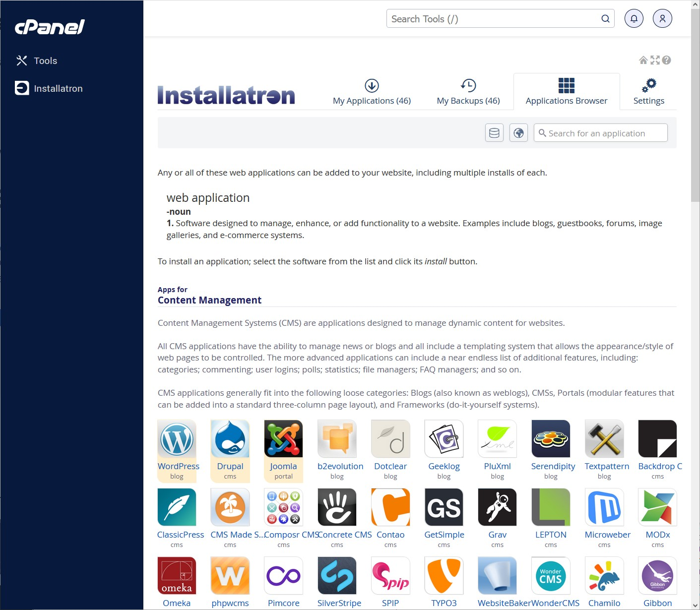
Task: Select the Grav astronaut icon
Action: (x=498, y=507)
